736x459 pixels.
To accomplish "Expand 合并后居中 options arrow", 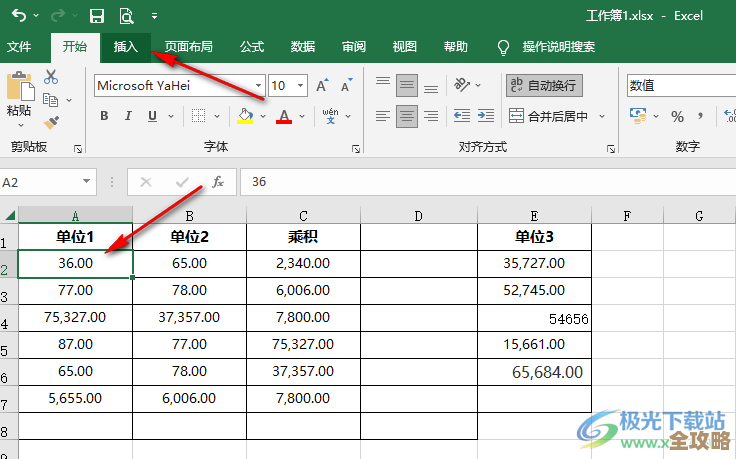I will (x=602, y=116).
